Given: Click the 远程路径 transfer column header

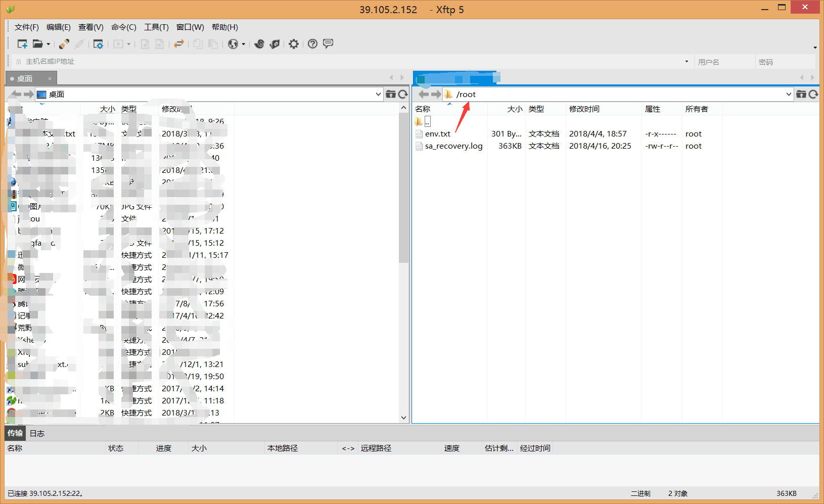Looking at the screenshot, I should click(400, 448).
